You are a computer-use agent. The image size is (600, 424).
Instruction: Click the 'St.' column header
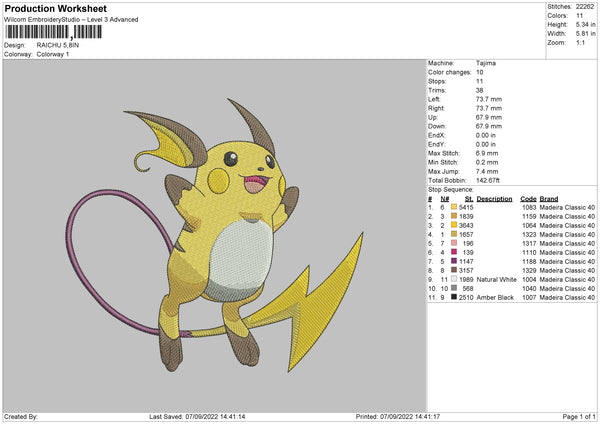tap(469, 199)
